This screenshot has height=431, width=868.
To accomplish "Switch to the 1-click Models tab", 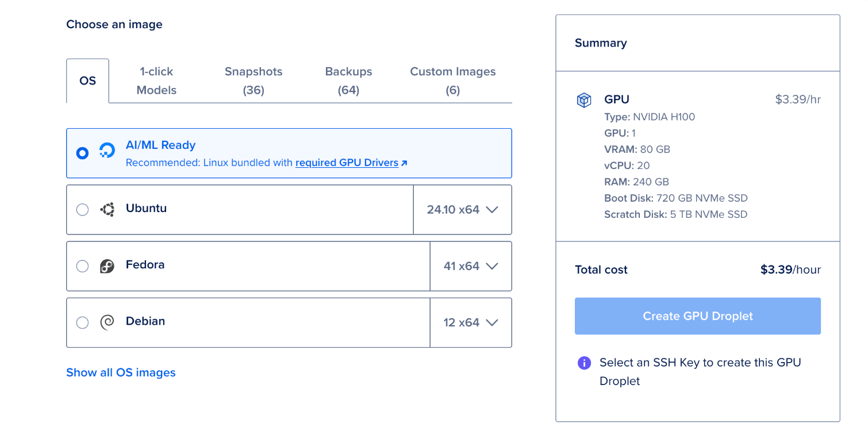I will pos(156,81).
